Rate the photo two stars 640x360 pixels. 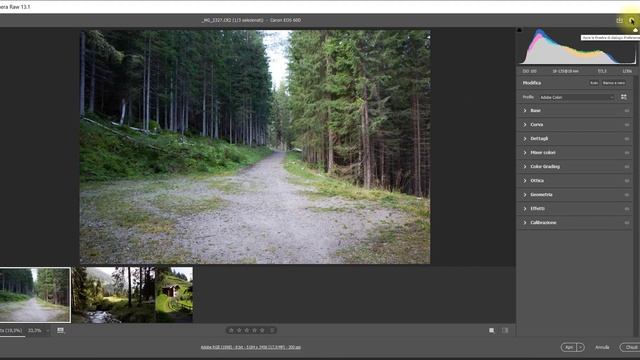(x=239, y=330)
